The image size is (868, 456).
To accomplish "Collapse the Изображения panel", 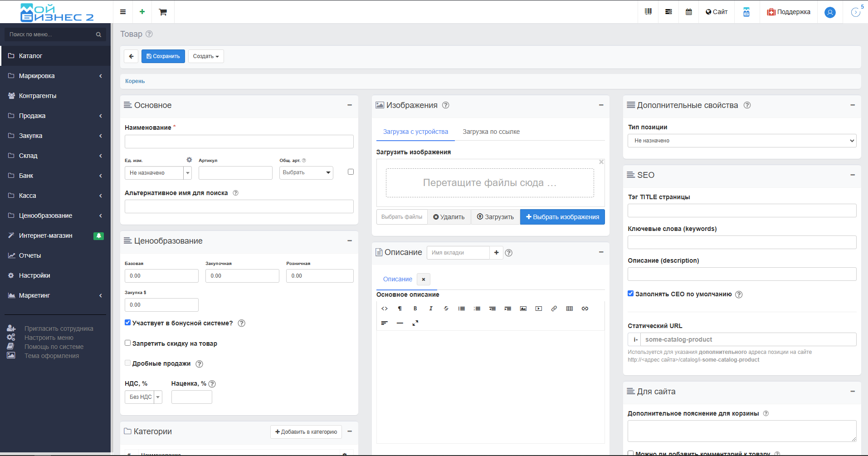I will (x=601, y=105).
